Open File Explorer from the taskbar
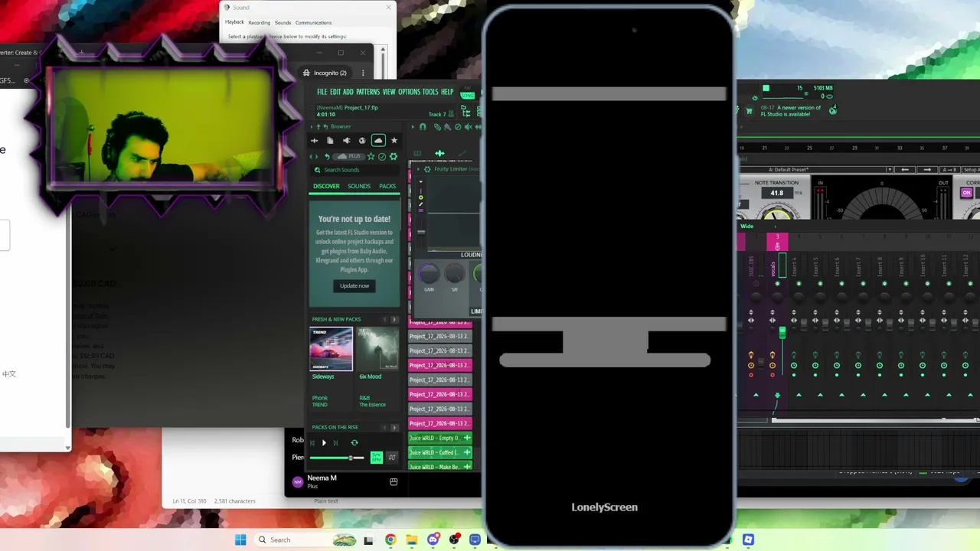 412,540
